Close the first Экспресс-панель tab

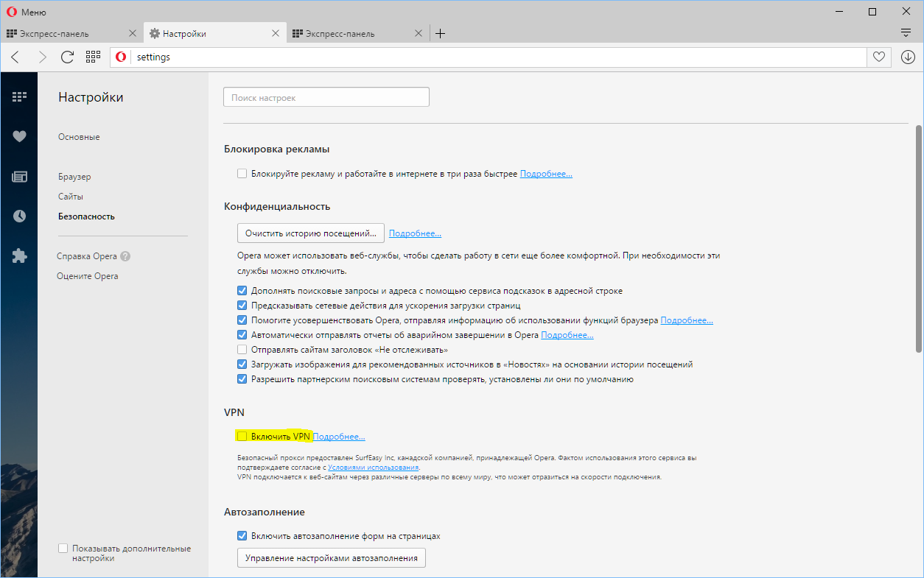tap(133, 33)
